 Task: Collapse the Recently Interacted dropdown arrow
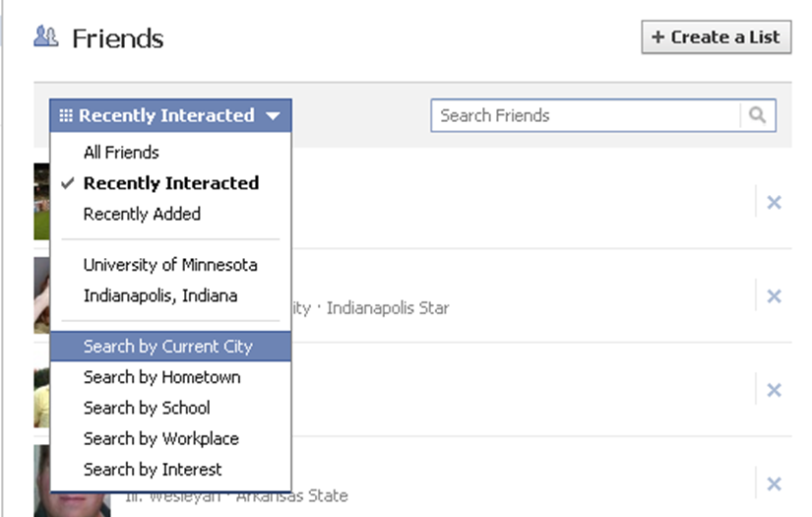[273, 116]
